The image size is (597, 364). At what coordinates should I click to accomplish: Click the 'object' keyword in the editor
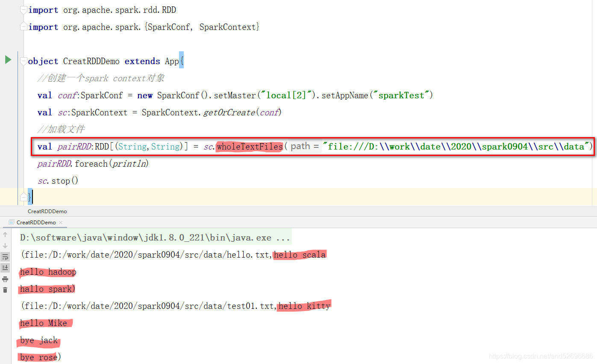point(43,61)
